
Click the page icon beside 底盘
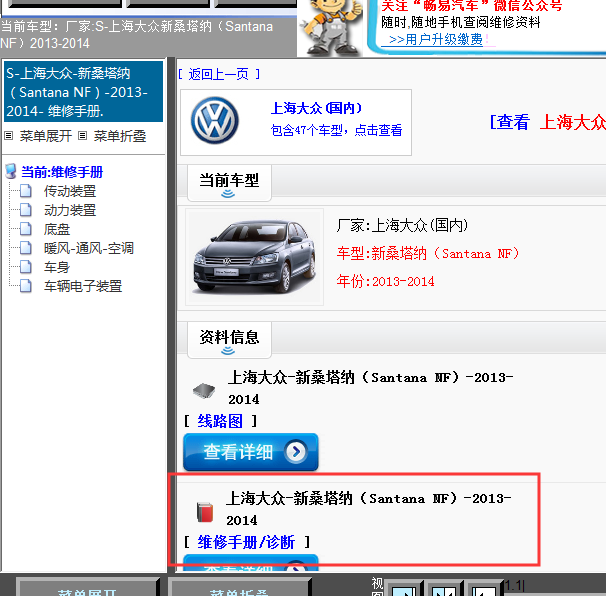[x=26, y=229]
